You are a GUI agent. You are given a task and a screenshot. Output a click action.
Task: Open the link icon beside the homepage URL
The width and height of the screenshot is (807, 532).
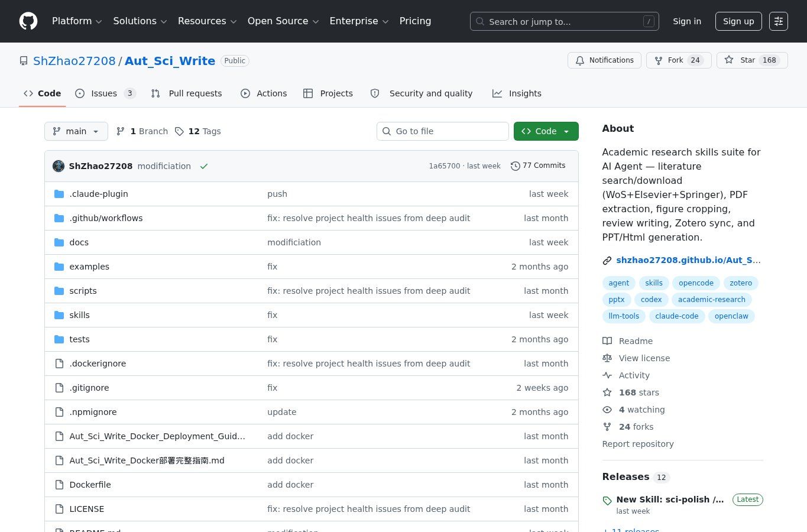point(607,261)
